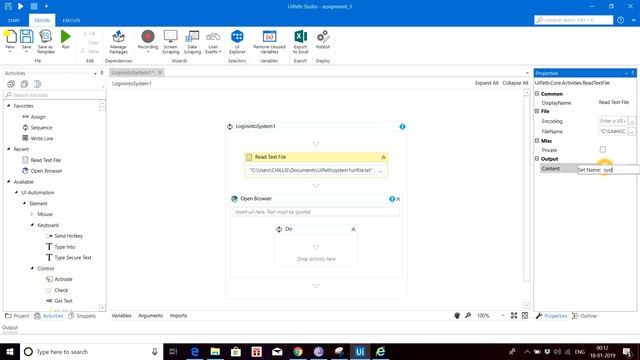Viewport: 640px width, 360px height.
Task: Toggle the overview minimap icon
Action: click(525, 316)
